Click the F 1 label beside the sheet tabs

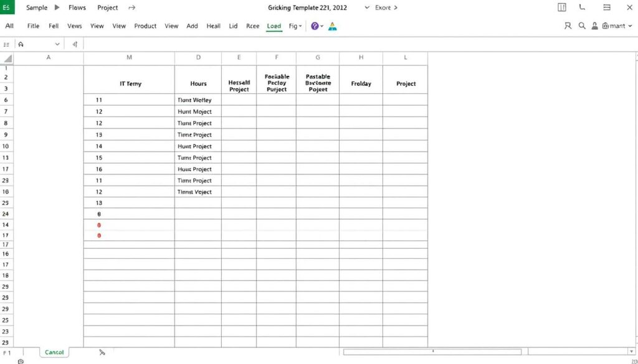(x=7, y=353)
